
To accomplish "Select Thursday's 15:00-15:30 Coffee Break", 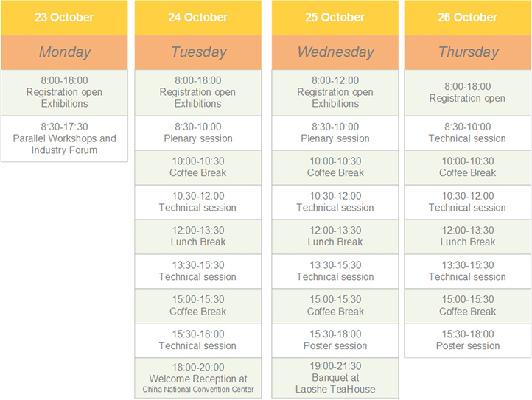I will pos(467,306).
